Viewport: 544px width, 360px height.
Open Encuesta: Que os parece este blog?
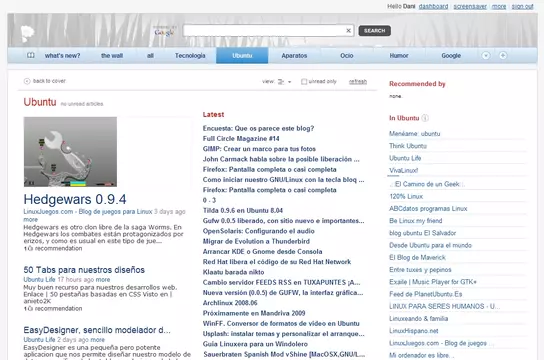point(258,128)
